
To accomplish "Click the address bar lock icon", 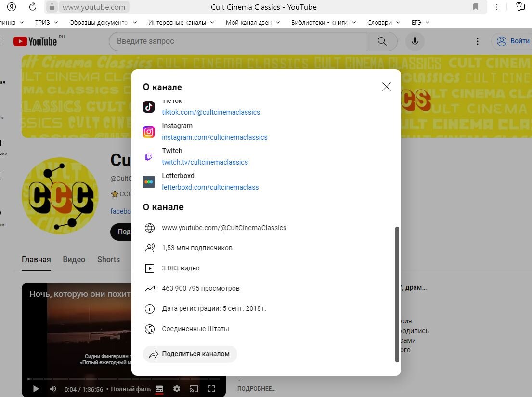I will [52, 7].
